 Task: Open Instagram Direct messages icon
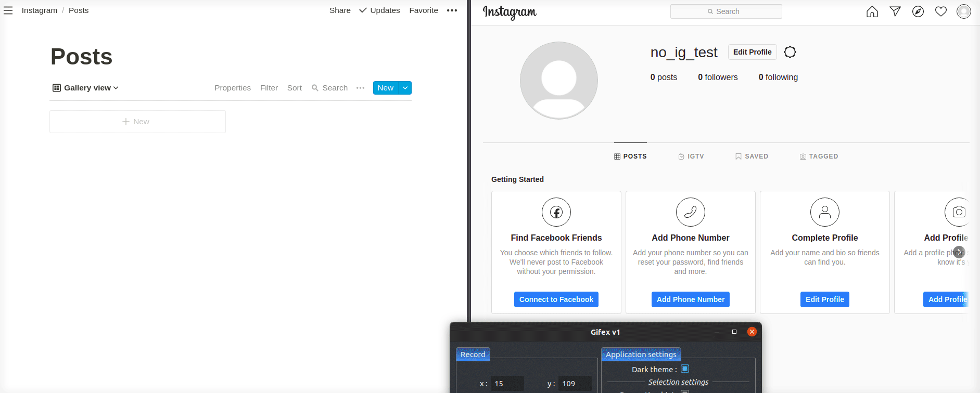tap(895, 11)
